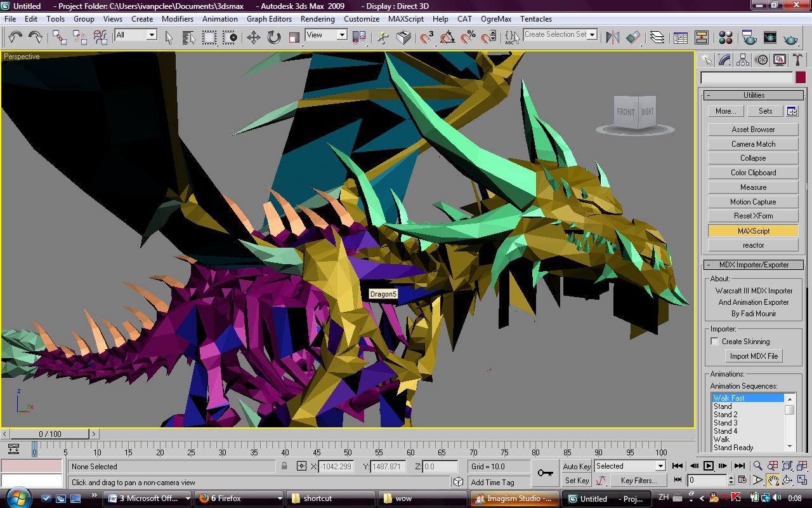Open the Render Setup teapot icon
This screenshot has width=812, height=508.
(749, 37)
